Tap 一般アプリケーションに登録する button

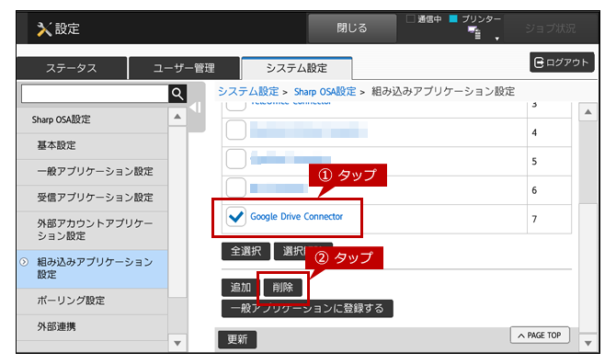307,309
